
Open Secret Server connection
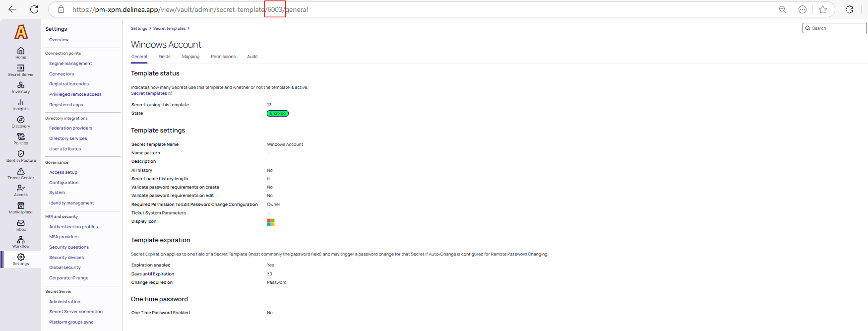(x=76, y=312)
